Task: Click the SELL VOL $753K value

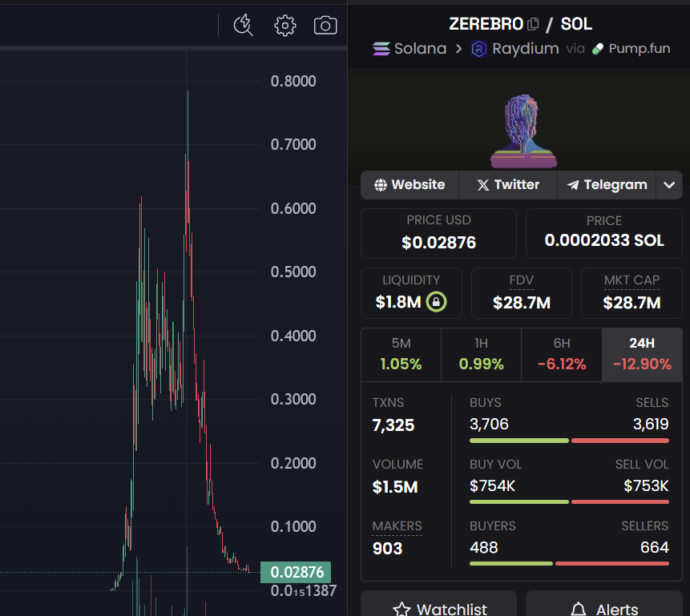Action: click(646, 485)
